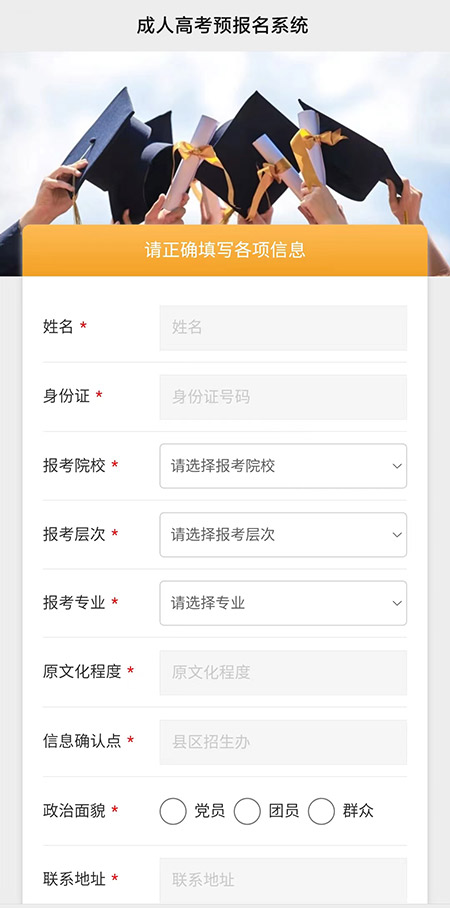Viewport: 450px width, 908px height.
Task: Click the 信息确认点 field label
Action: (82, 741)
